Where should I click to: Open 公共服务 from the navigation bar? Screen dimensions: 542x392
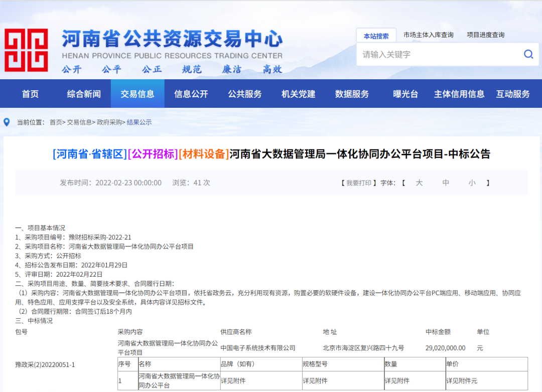(245, 94)
